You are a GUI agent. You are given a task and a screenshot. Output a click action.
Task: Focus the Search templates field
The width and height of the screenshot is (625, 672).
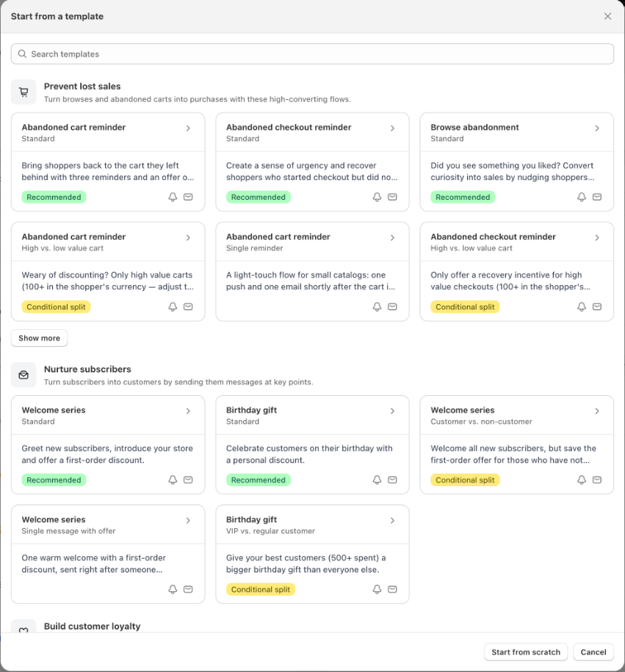[313, 54]
